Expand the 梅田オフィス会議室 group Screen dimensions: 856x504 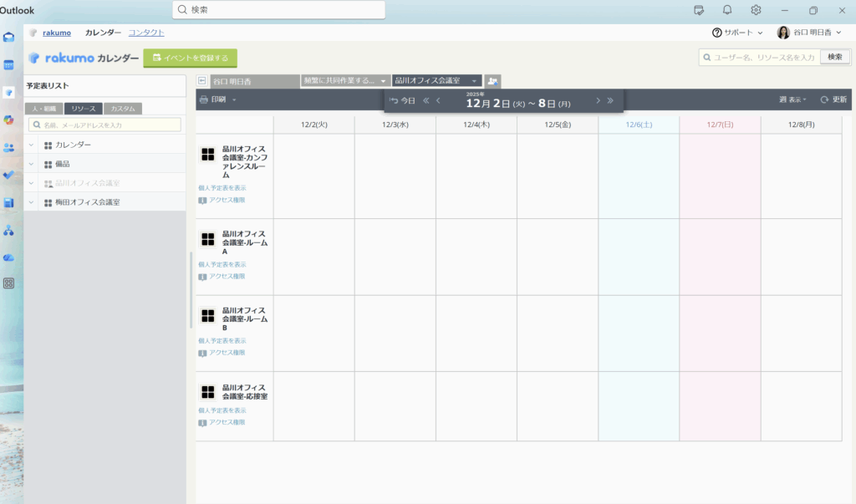click(x=32, y=202)
